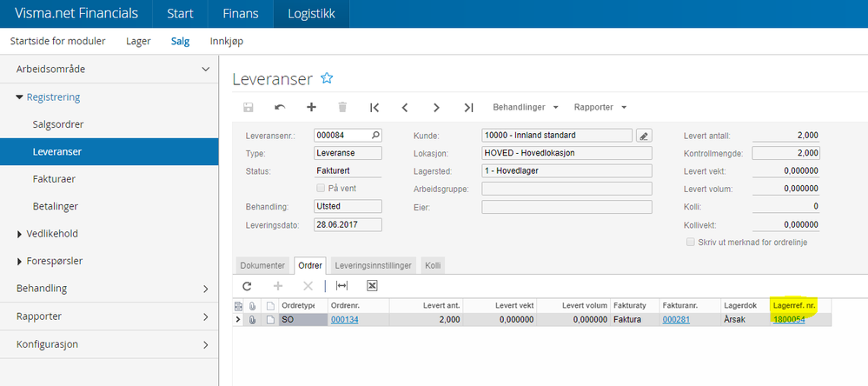Click the Arbeidsgruppe input field
868x386 pixels.
click(567, 189)
